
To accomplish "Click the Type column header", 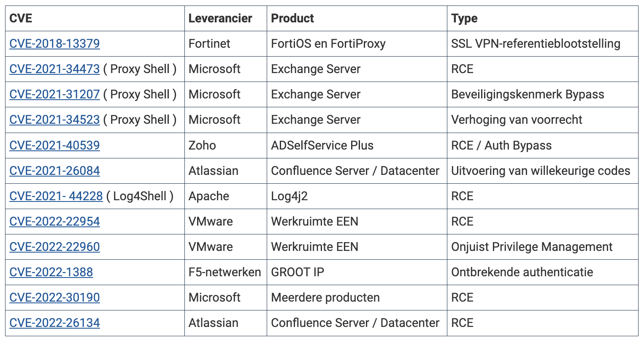I will click(464, 19).
